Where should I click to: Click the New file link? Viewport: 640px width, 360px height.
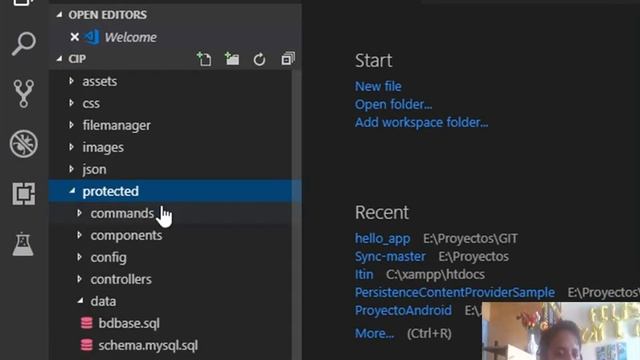[378, 87]
